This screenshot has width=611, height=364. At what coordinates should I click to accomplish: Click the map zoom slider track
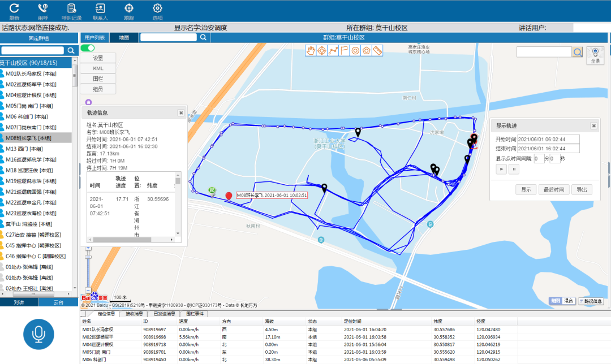pyautogui.click(x=88, y=271)
